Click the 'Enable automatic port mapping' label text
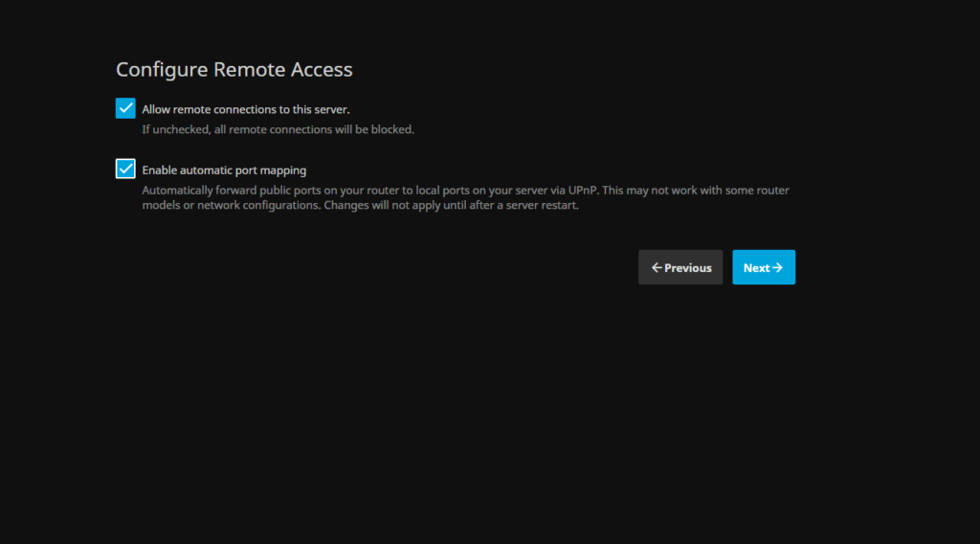This screenshot has width=980, height=544. pos(224,170)
